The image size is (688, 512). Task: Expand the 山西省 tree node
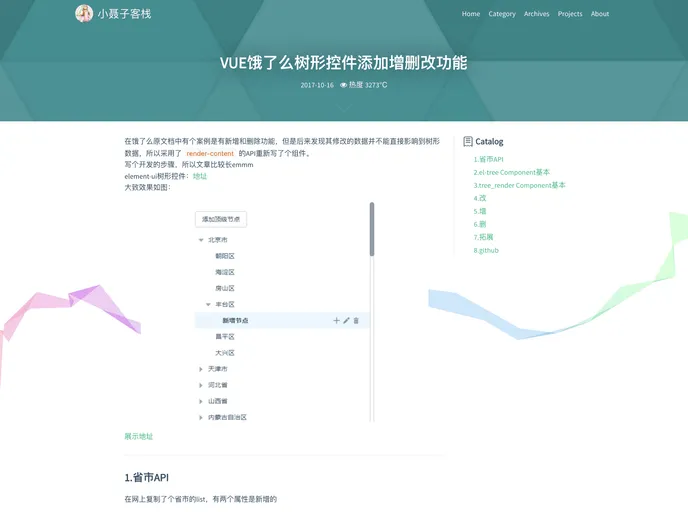(x=201, y=401)
